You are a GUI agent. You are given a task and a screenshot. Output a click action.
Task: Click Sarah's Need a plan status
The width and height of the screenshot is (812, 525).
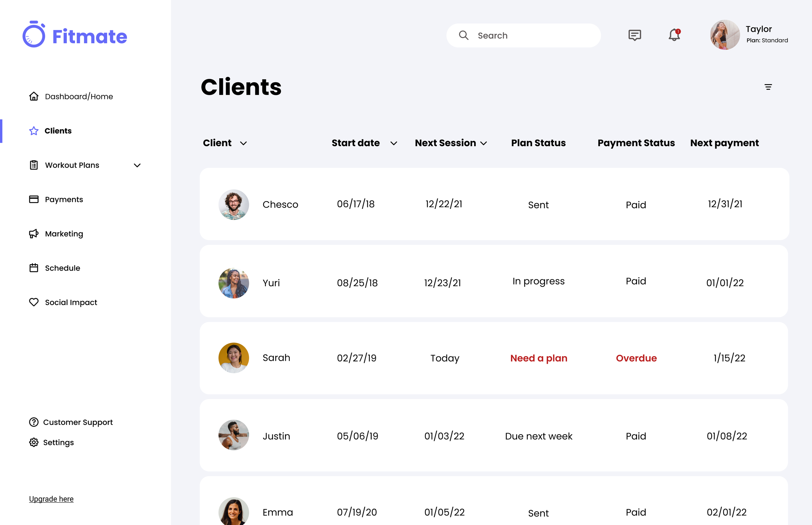(539, 358)
